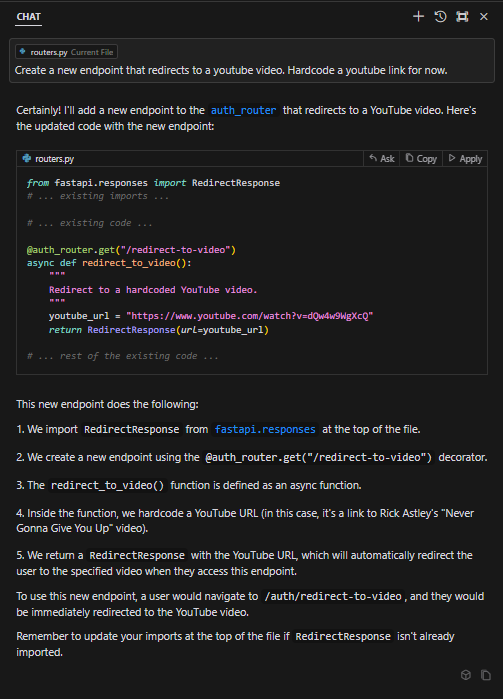Click the Python icon on the code block header
The image size is (503, 699).
click(27, 158)
